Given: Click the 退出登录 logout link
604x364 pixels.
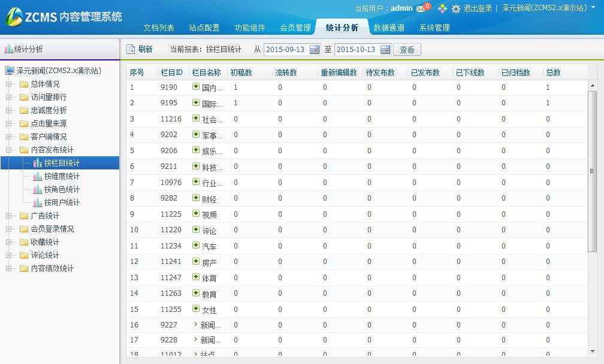Looking at the screenshot, I should (x=478, y=9).
